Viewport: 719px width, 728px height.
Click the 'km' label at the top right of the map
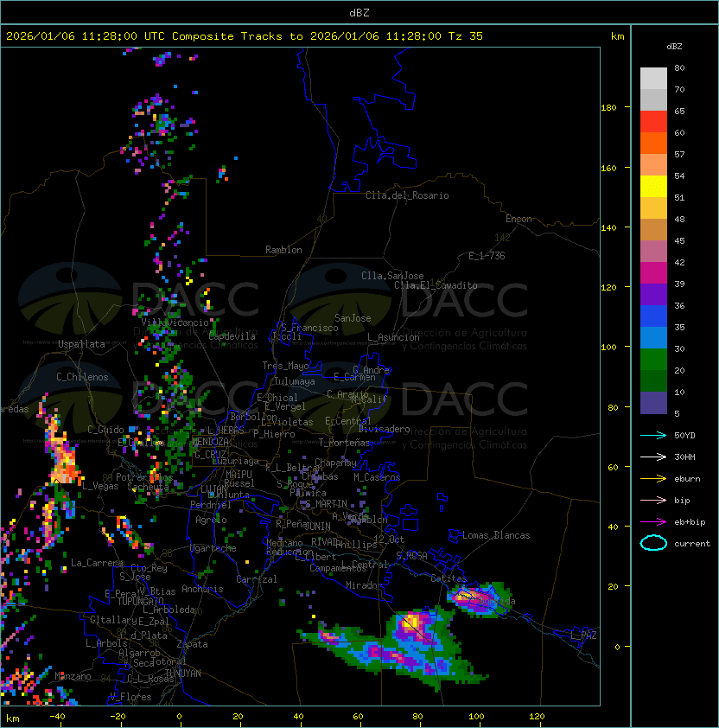click(x=617, y=36)
